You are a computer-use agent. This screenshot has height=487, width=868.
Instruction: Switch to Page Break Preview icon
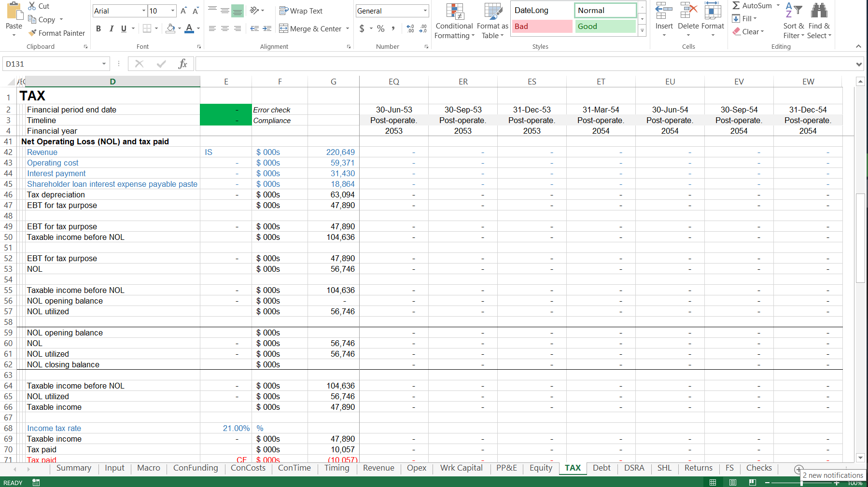pos(752,482)
